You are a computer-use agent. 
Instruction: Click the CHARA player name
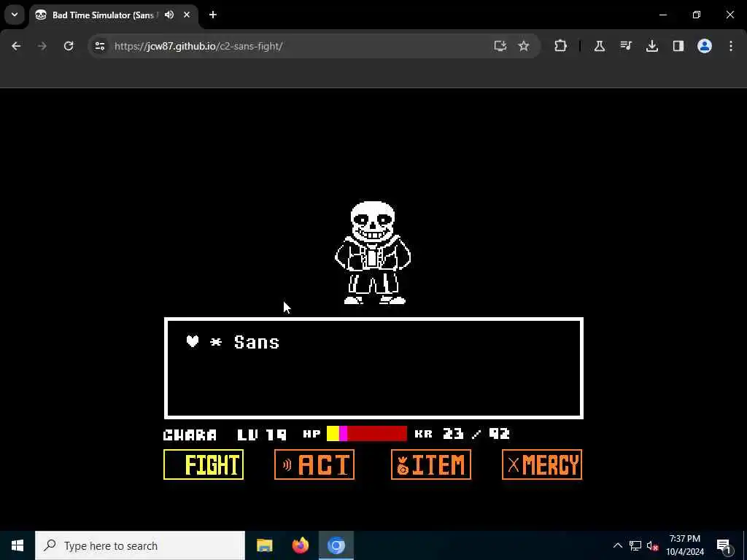tap(190, 435)
